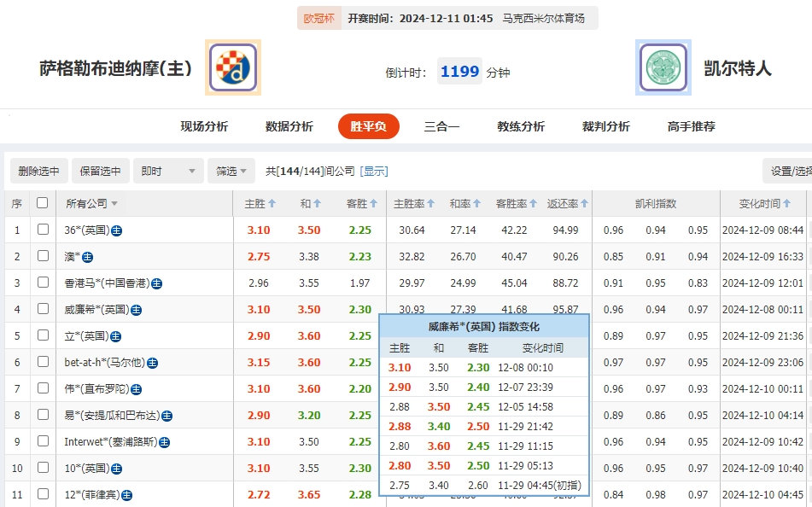Click the Dinamo Zagreb team crest logo
Screen dimensions: 812x507
[231, 67]
